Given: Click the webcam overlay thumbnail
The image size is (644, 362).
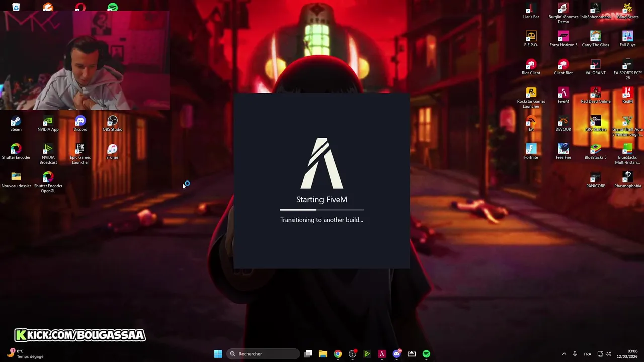Looking at the screenshot, I should (85, 59).
